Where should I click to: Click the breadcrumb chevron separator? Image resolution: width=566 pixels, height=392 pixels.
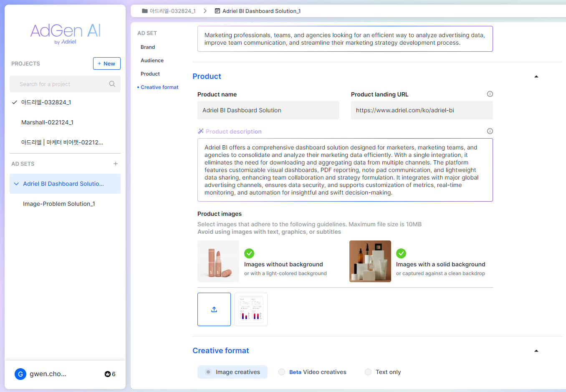click(205, 11)
